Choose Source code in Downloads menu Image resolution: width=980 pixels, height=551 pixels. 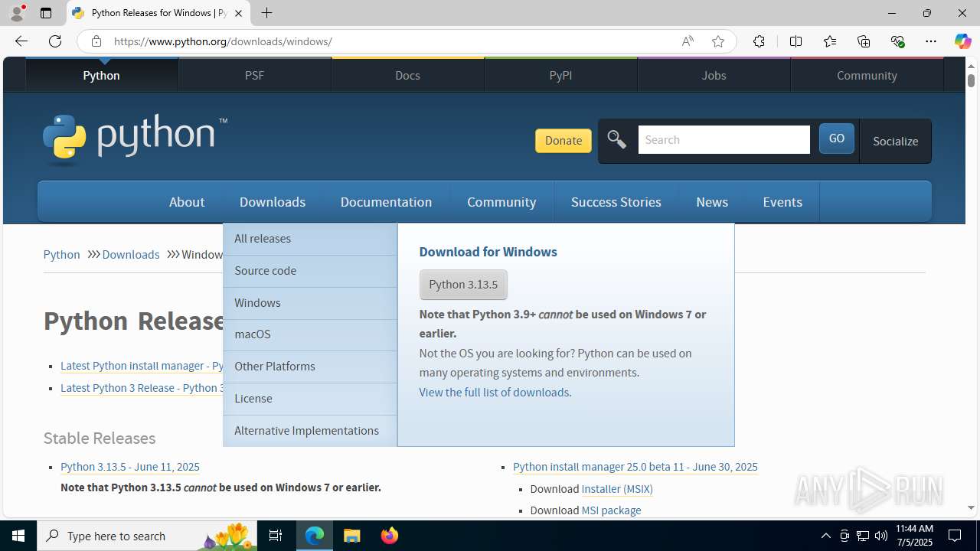pos(310,271)
